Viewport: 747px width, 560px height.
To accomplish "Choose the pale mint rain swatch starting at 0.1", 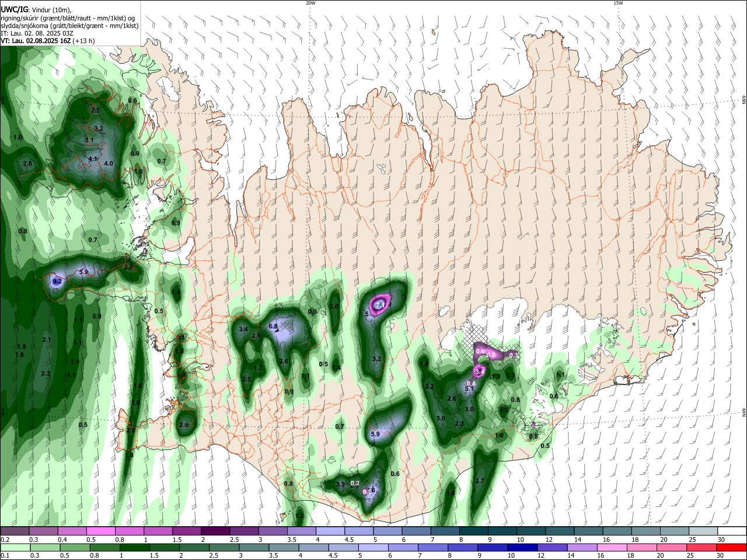I will (x=15, y=548).
